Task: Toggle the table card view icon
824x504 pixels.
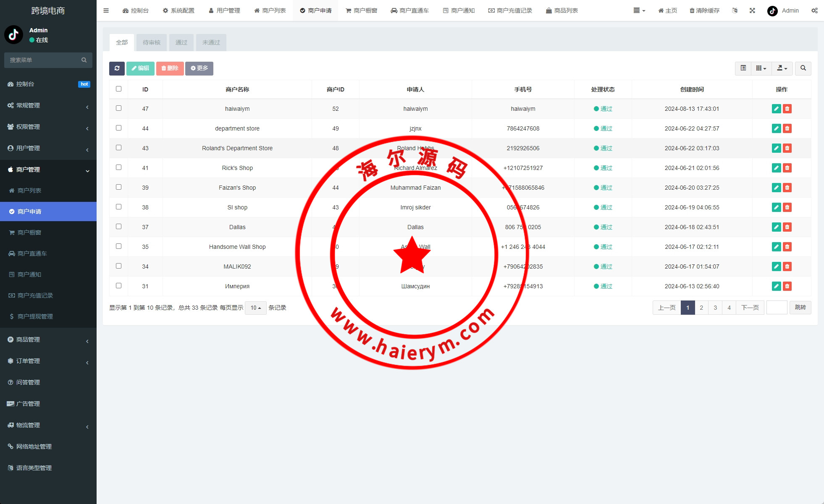Action: (743, 68)
